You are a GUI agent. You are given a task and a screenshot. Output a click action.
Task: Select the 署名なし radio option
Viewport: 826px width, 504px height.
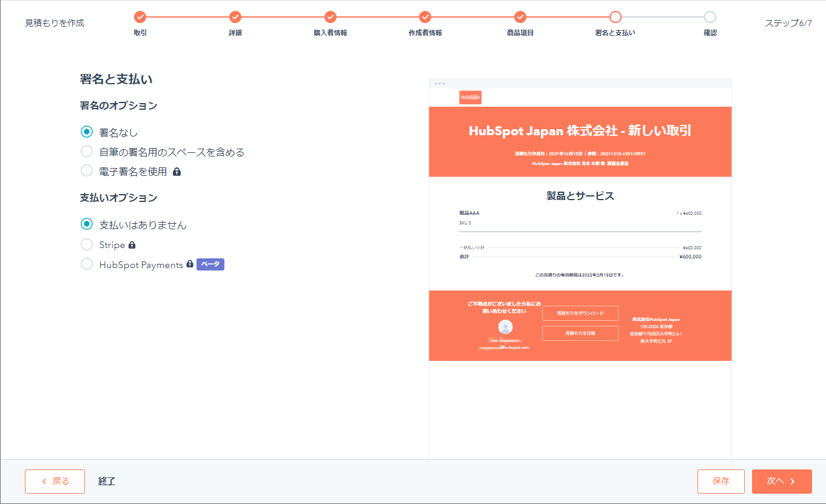click(x=87, y=132)
